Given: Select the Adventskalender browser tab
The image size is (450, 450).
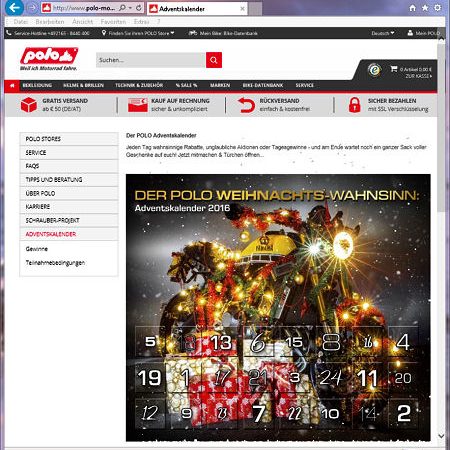Looking at the screenshot, I should (197, 9).
